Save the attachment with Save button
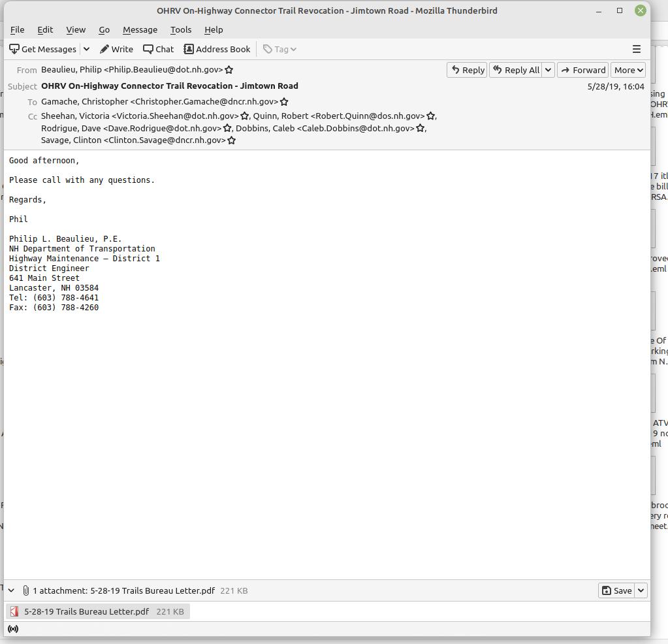Viewport: 668px width, 644px height. click(x=616, y=590)
